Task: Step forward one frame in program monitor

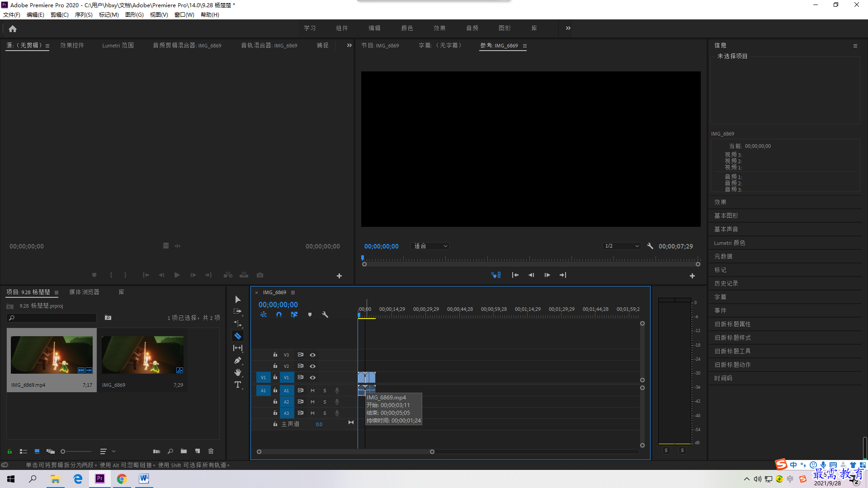Action: point(547,275)
